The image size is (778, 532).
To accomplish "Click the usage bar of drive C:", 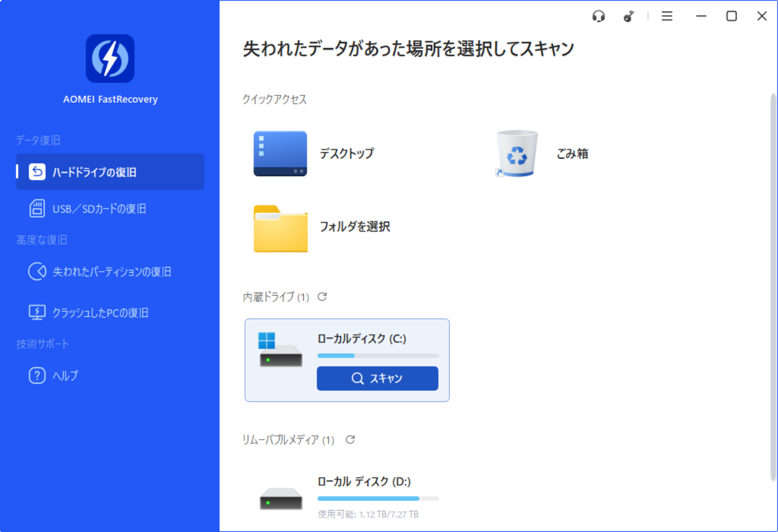I will [x=378, y=356].
